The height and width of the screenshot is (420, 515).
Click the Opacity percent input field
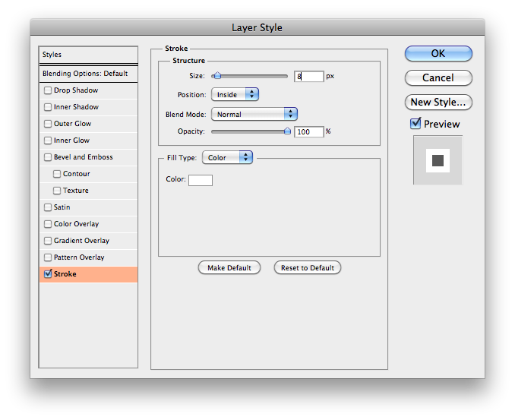pos(309,131)
